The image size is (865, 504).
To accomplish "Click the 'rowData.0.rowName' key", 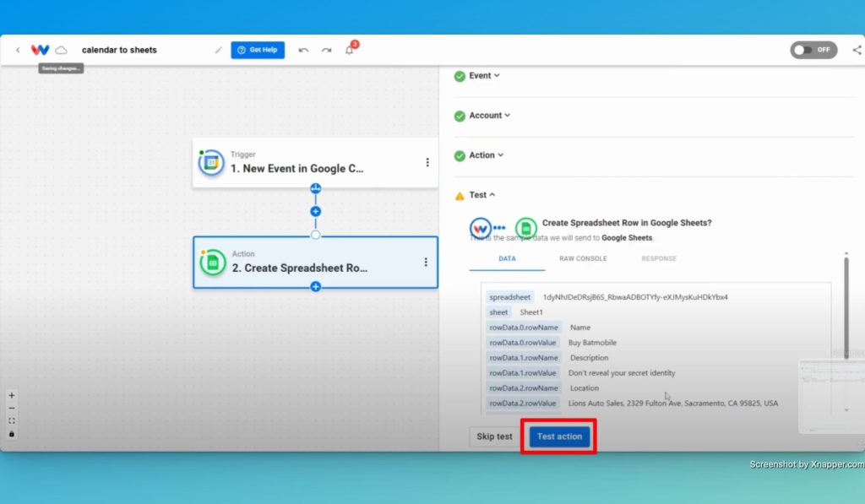I will 524,328.
